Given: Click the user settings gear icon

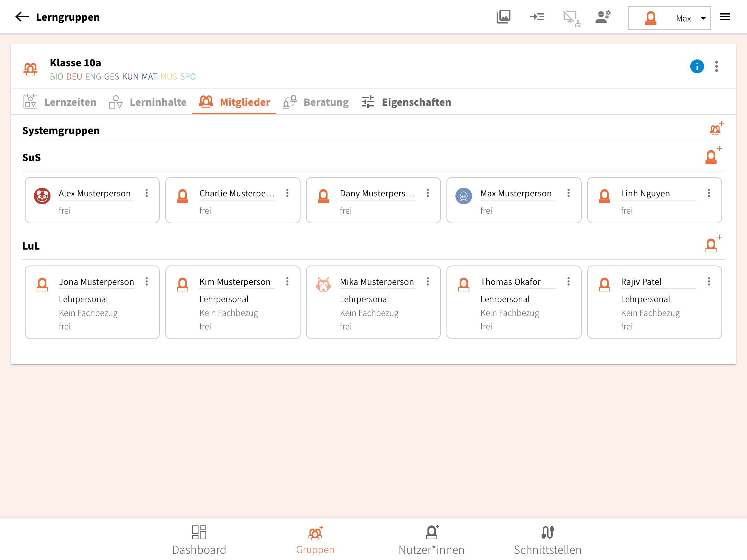Looking at the screenshot, I should 603,17.
